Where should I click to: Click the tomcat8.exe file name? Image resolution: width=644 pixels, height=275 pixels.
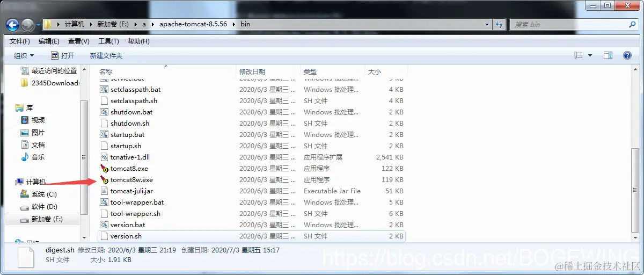coord(129,169)
